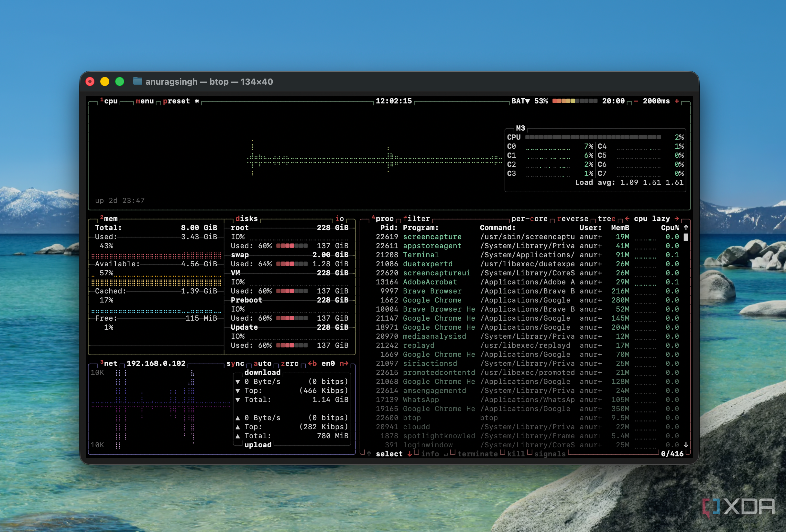
Task: Click kill in process footer
Action: click(516, 454)
